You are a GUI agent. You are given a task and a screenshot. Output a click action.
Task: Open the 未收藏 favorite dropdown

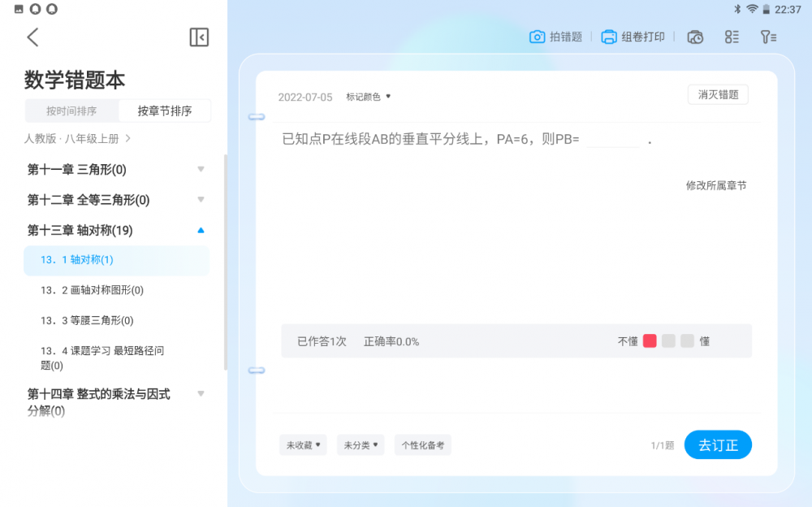click(303, 445)
